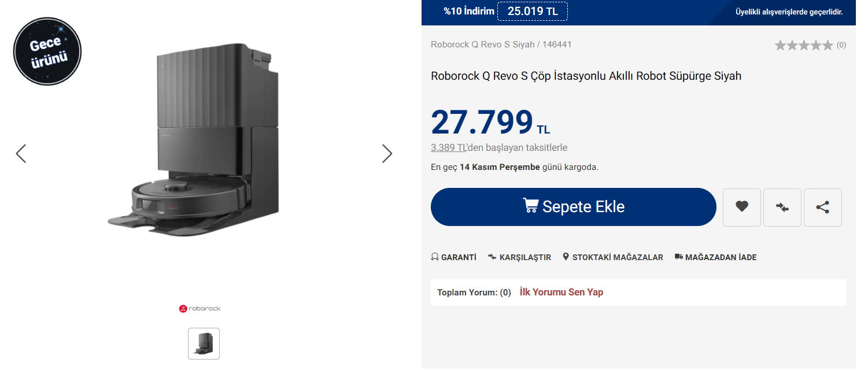Select the KARŞILAŞTIR option
The image size is (868, 374).
pyautogui.click(x=519, y=257)
